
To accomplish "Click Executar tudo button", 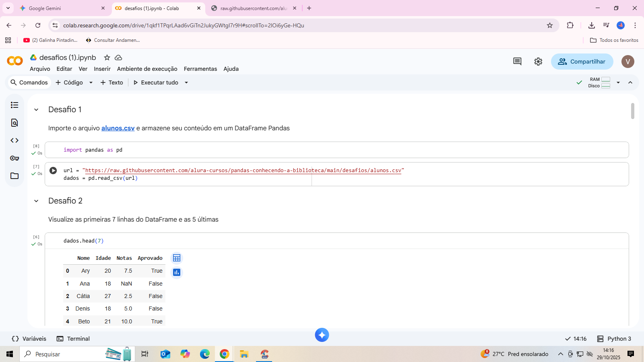I will 156,82.
